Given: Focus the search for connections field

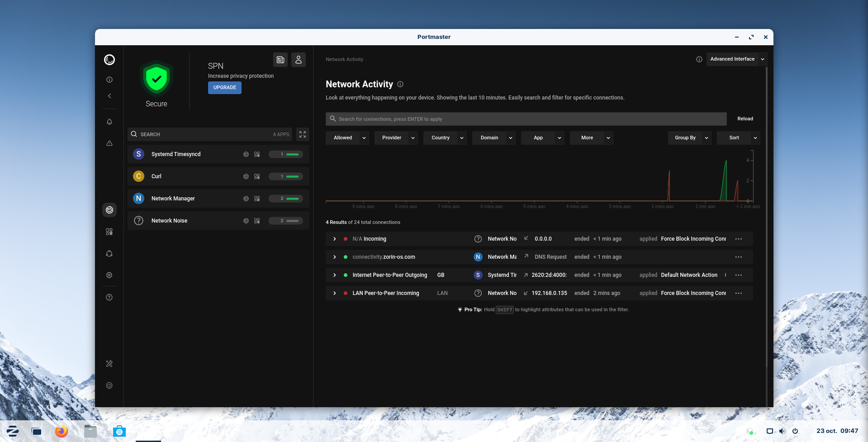Looking at the screenshot, I should pyautogui.click(x=526, y=119).
